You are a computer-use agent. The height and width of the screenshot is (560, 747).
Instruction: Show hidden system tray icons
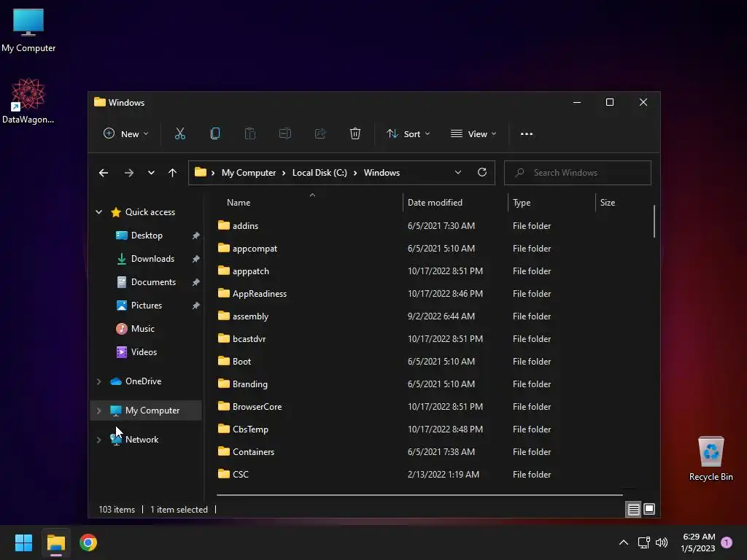[x=623, y=542]
